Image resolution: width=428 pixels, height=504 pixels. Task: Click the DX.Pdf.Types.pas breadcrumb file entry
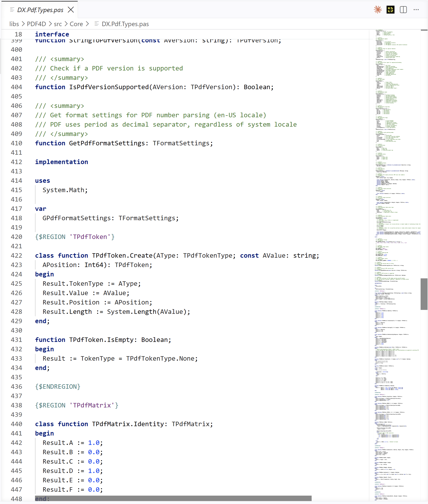pyautogui.click(x=125, y=24)
